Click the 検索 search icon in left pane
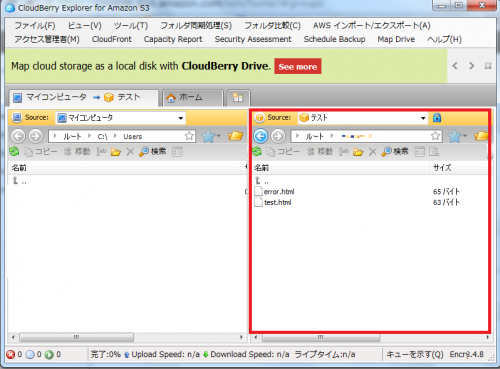Image resolution: width=500 pixels, height=369 pixels. 144,152
